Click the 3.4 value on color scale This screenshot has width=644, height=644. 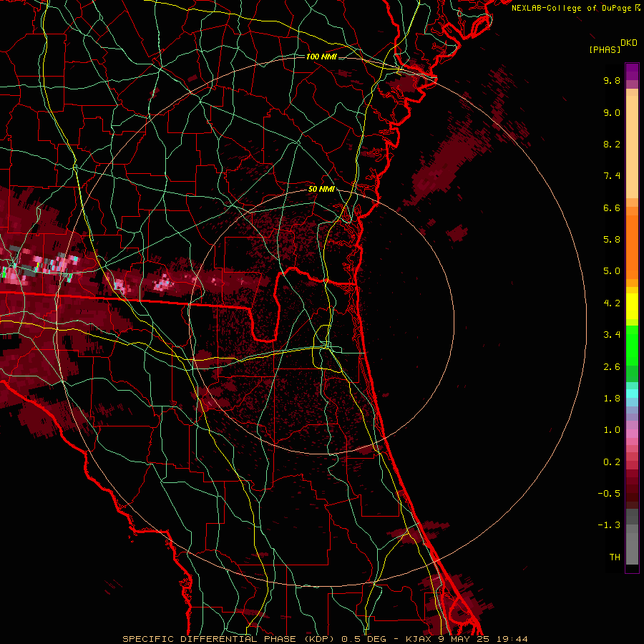[612, 335]
